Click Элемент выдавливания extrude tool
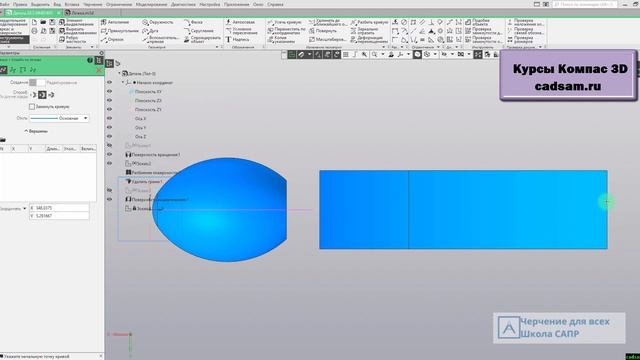Viewport: 640px width, 360px height. coord(76,22)
